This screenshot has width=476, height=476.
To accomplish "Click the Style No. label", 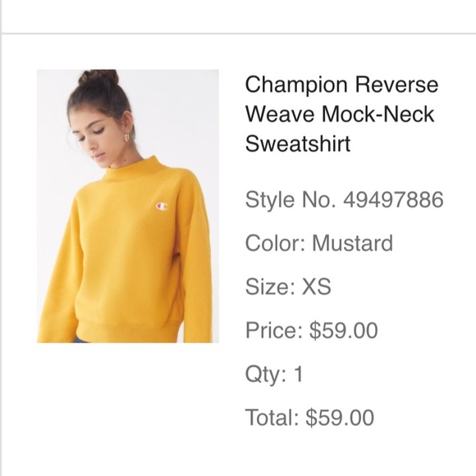I will 291,199.
